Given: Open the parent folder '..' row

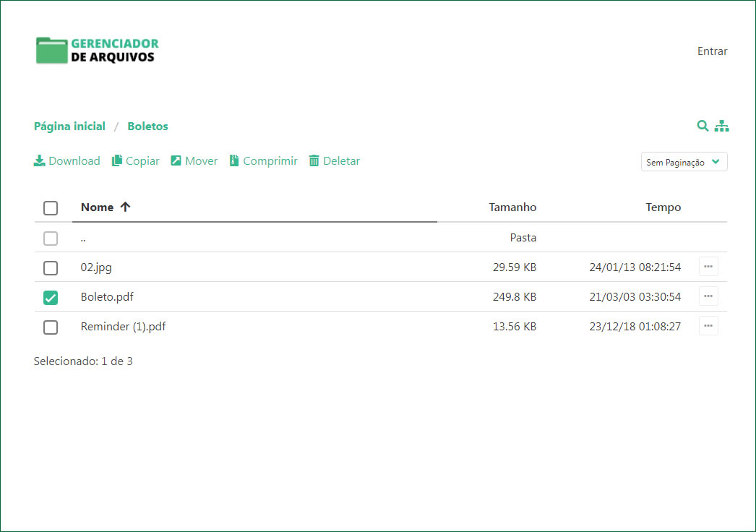Looking at the screenshot, I should 84,238.
